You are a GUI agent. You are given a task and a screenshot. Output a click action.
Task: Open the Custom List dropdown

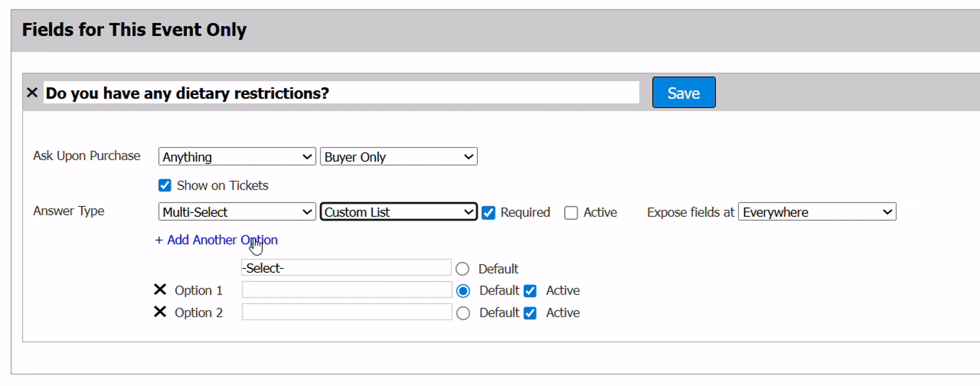point(398,212)
